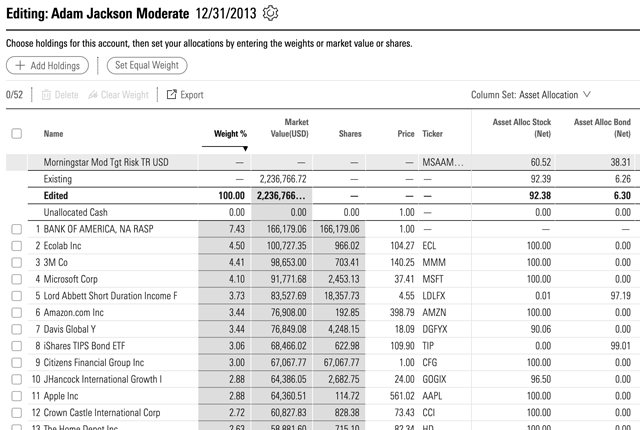This screenshot has height=430, width=640.
Task: Click the Export icon
Action: tap(172, 95)
